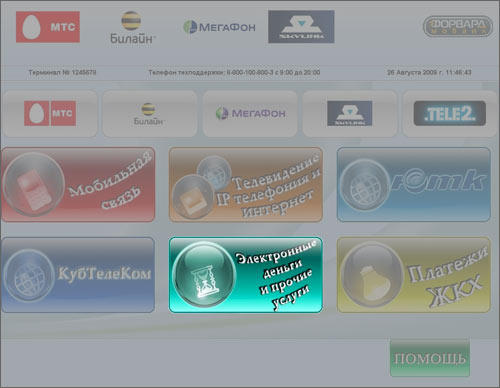Viewport: 500px width, 388px height.
Task: Tap the MTS logo in the top banner
Action: pos(48,27)
